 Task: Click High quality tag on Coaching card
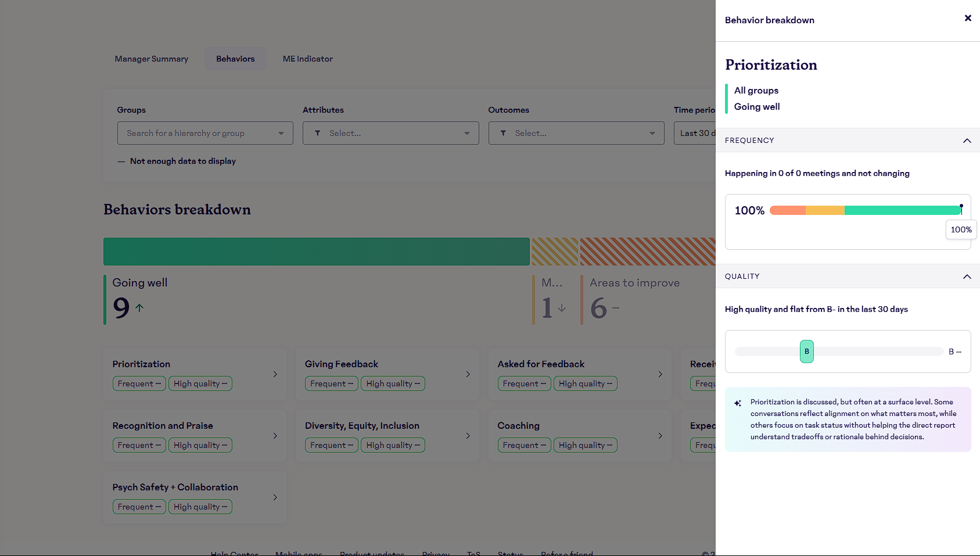point(586,445)
